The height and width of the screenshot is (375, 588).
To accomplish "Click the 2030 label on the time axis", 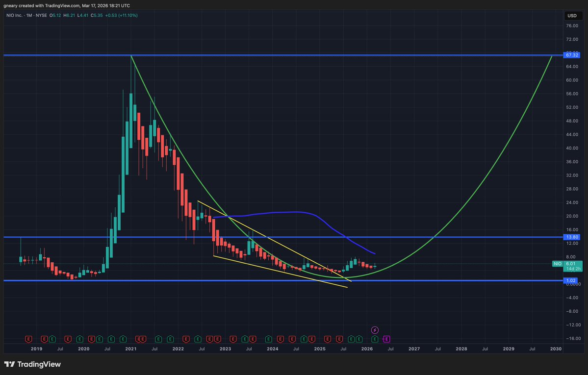I will tap(556, 349).
